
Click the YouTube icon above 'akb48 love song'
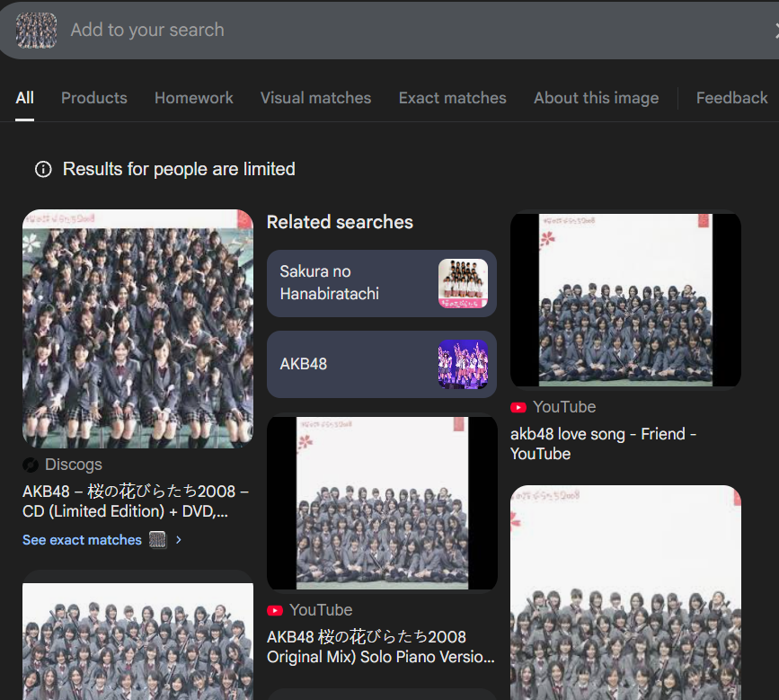(x=518, y=407)
